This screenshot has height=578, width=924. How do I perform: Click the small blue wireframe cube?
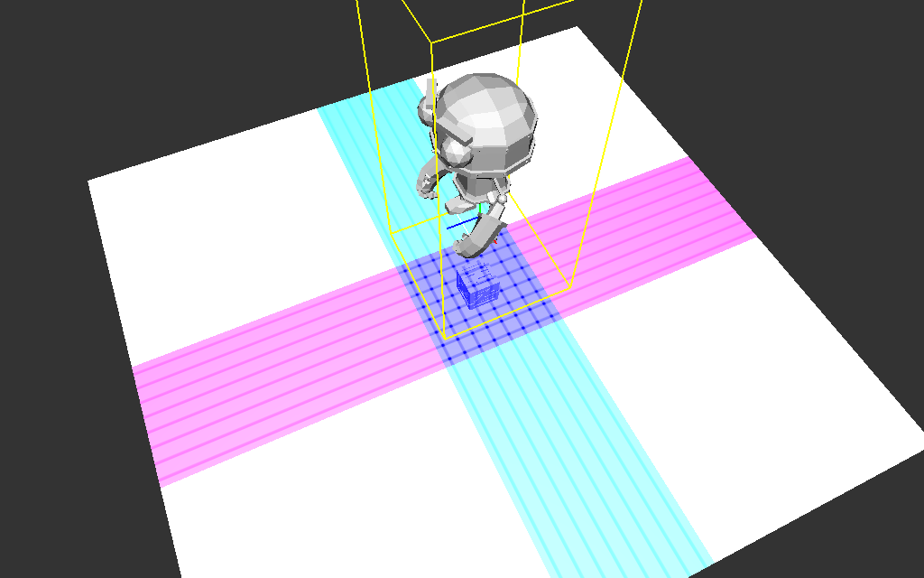[x=477, y=287]
